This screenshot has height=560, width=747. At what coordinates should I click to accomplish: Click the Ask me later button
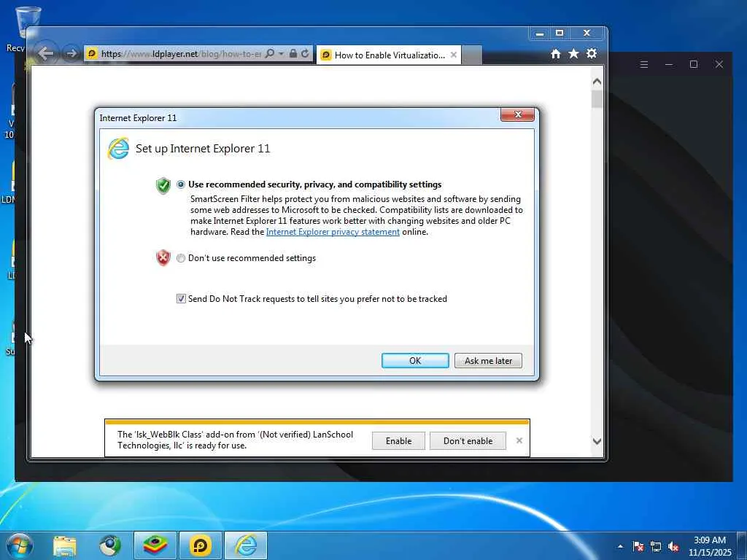[488, 360]
